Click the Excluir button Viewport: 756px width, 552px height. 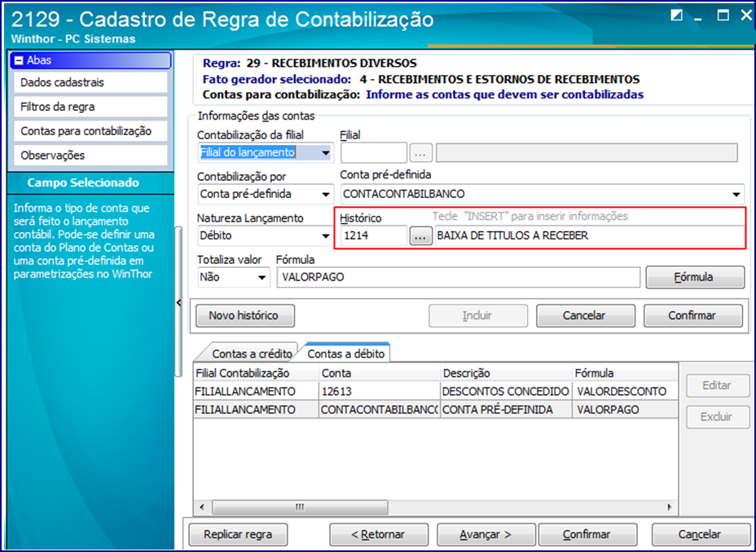coord(718,417)
